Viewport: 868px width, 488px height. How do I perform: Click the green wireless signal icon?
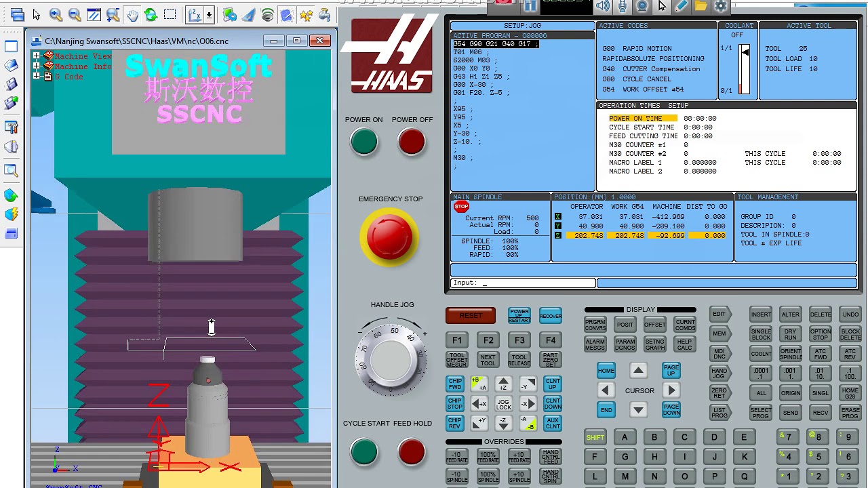[268, 14]
